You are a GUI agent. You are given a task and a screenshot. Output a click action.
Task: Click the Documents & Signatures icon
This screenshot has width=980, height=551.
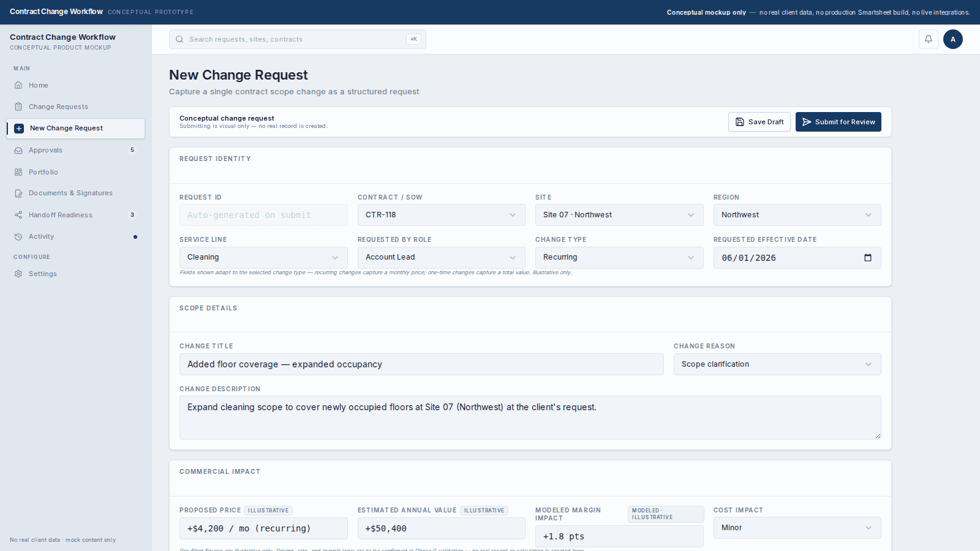[x=18, y=193]
